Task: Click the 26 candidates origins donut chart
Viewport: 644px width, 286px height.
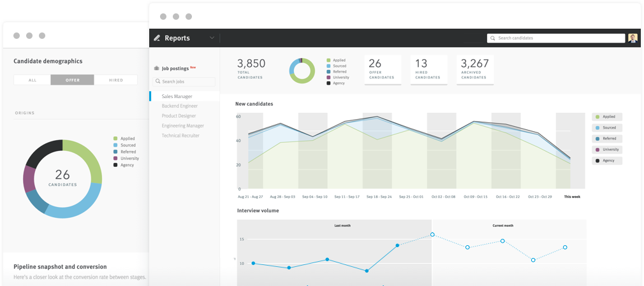Action: tap(62, 179)
